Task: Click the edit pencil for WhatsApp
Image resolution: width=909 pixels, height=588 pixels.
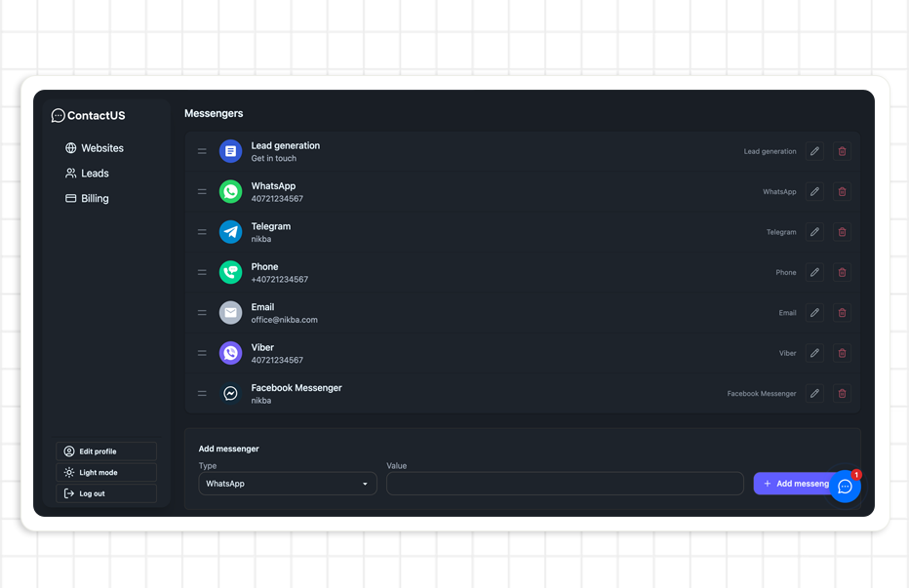Action: click(x=814, y=192)
